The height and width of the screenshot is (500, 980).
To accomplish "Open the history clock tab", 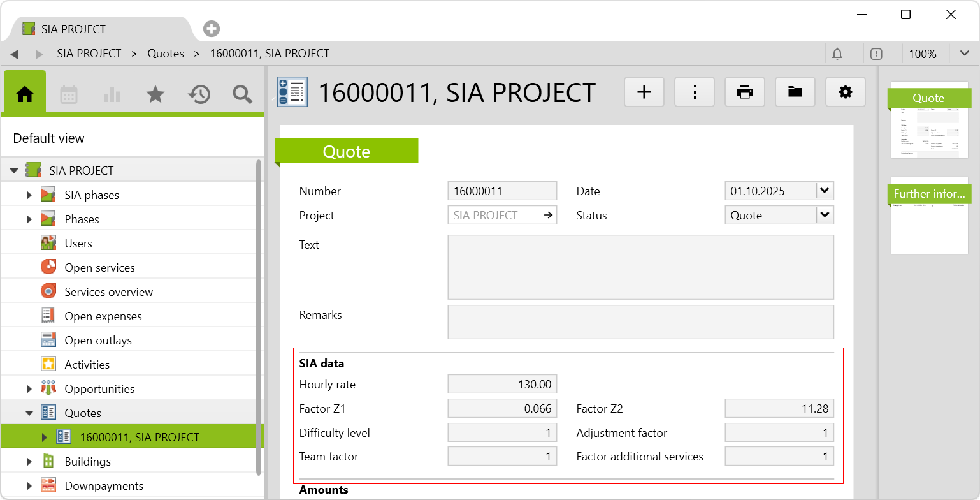I will point(199,94).
